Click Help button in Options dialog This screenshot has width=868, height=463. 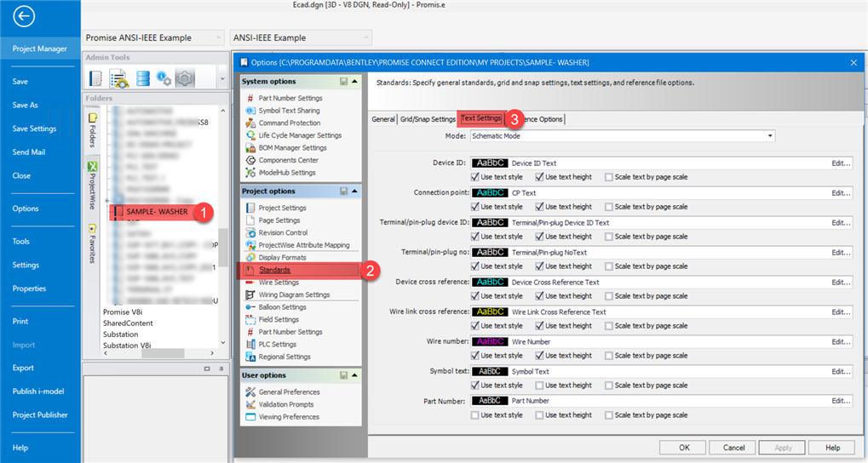coord(832,448)
